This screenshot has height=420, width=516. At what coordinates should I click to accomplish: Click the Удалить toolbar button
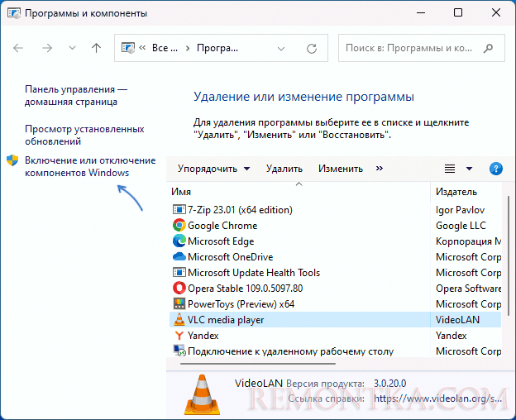click(284, 169)
